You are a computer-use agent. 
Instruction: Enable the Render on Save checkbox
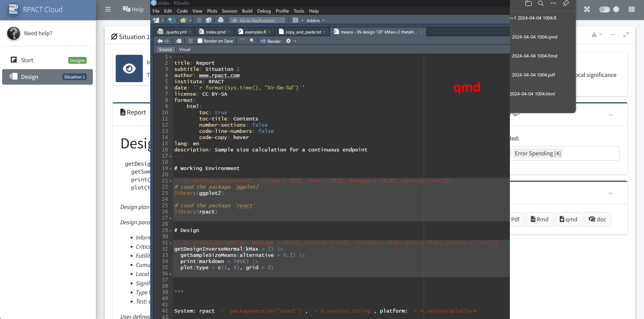[200, 41]
